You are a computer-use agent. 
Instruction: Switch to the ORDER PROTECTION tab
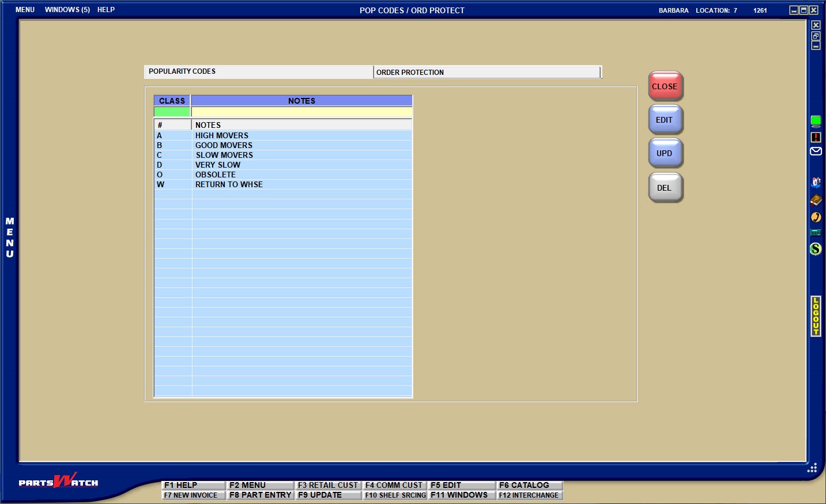coord(486,72)
